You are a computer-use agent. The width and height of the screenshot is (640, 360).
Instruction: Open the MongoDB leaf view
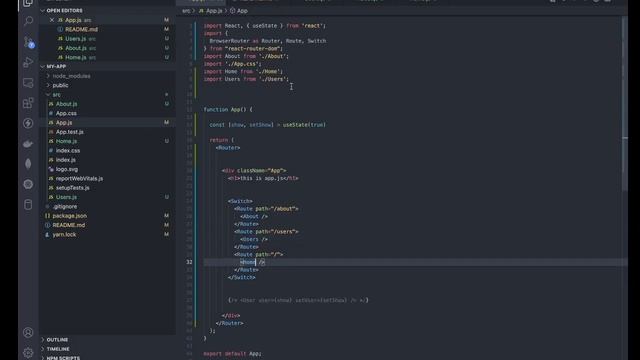(28, 164)
